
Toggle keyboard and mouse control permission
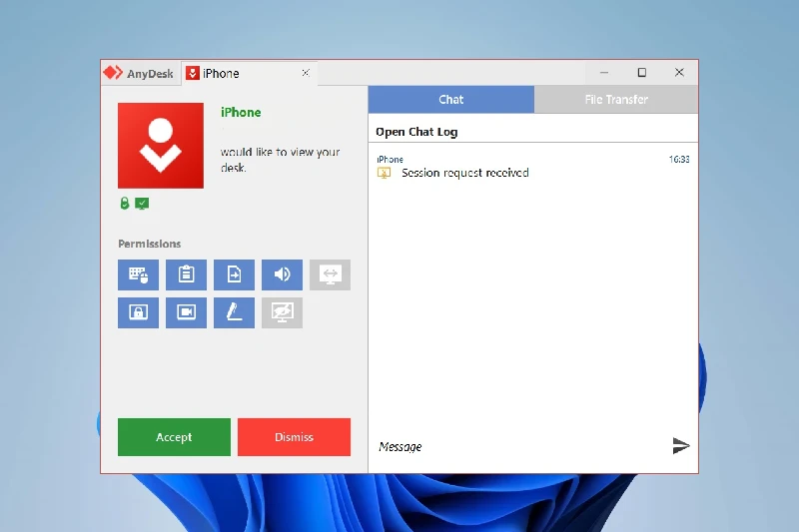(138, 274)
